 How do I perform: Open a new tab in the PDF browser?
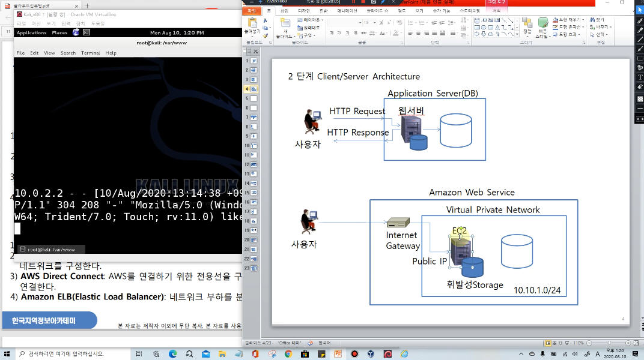point(87,6)
